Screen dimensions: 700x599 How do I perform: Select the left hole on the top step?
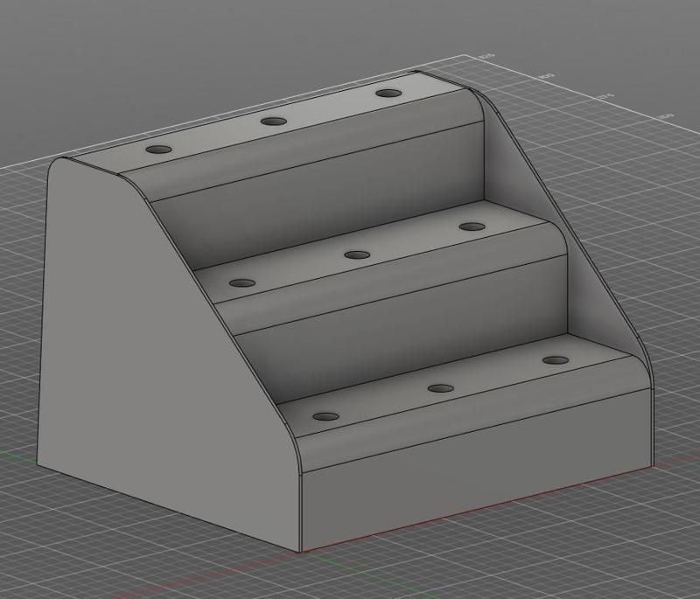click(158, 150)
